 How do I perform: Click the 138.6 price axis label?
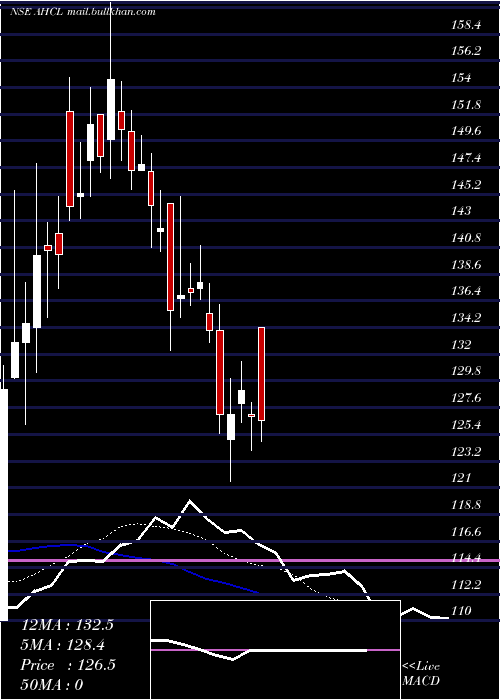467,264
